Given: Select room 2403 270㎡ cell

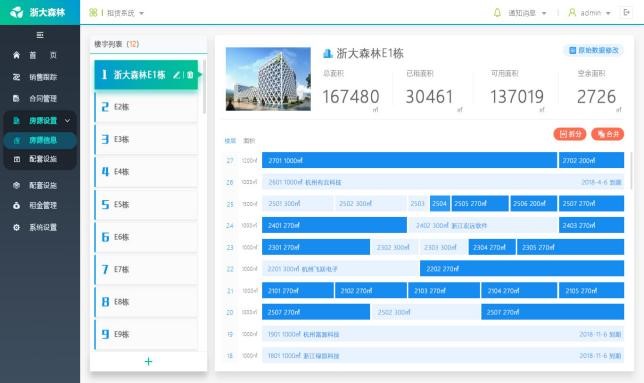Looking at the screenshot, I should point(591,225).
